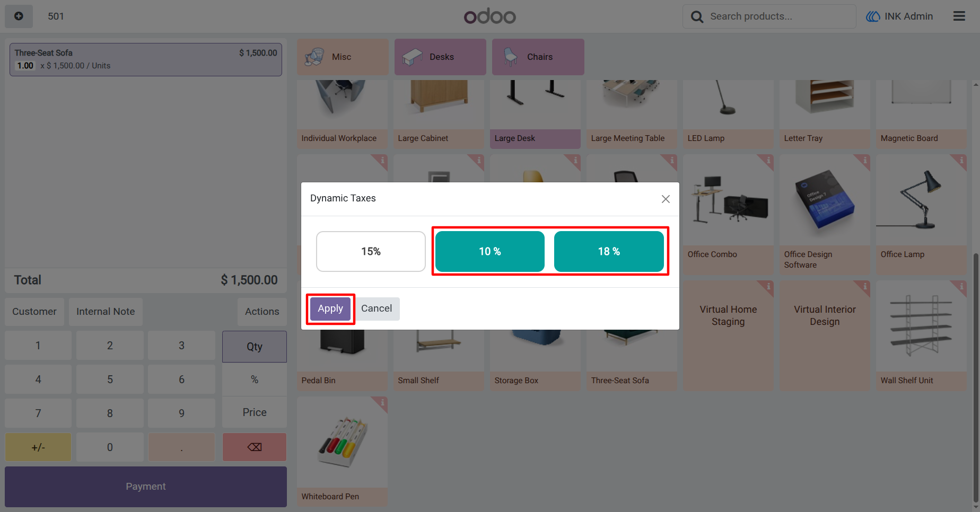Screen dimensions: 980x512
Task: Deselect the 18 % tax option
Action: pyautogui.click(x=609, y=252)
